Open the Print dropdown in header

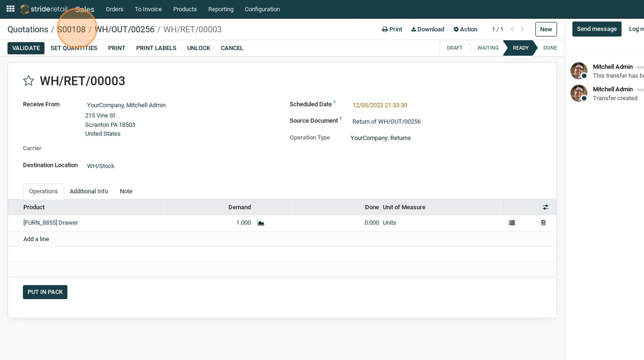pos(392,29)
